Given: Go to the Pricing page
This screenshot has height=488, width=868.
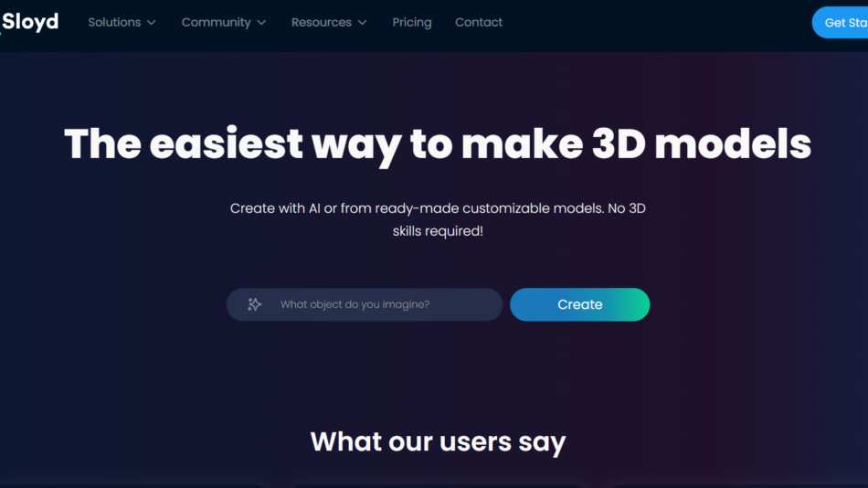Looking at the screenshot, I should point(412,22).
